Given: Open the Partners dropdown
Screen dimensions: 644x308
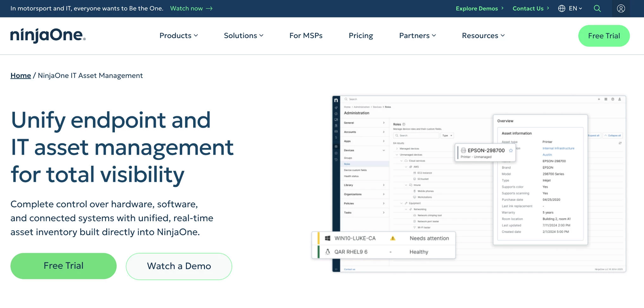Looking at the screenshot, I should pos(417,35).
